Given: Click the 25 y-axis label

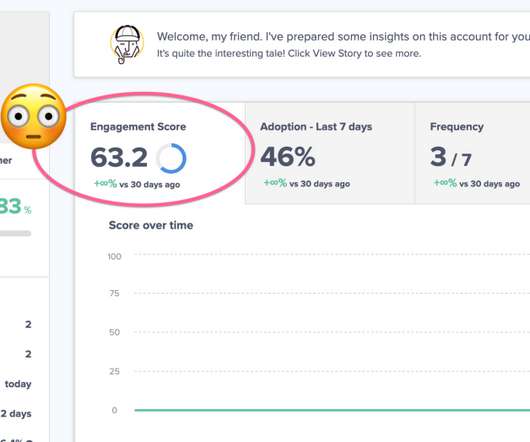Looking at the screenshot, I should coord(115,371).
